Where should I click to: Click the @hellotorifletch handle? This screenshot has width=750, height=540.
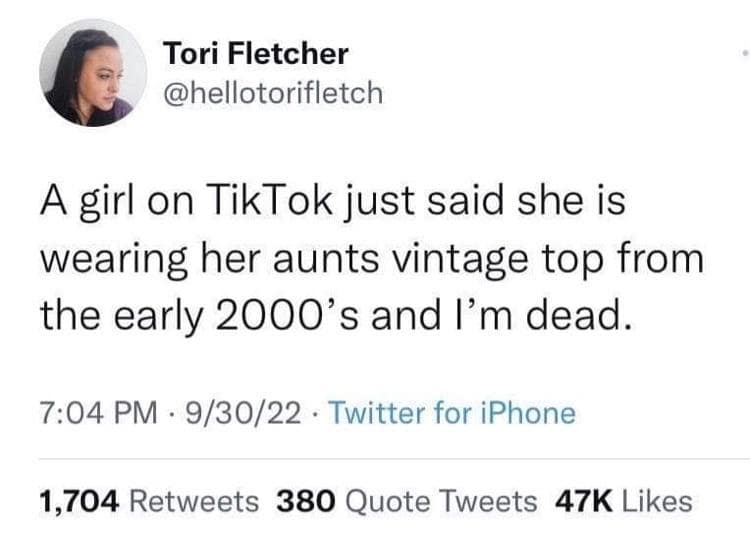click(x=272, y=93)
